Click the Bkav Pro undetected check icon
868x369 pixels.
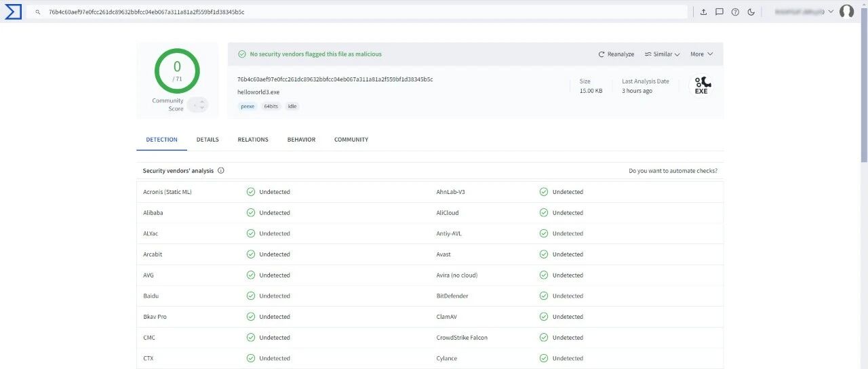click(251, 317)
